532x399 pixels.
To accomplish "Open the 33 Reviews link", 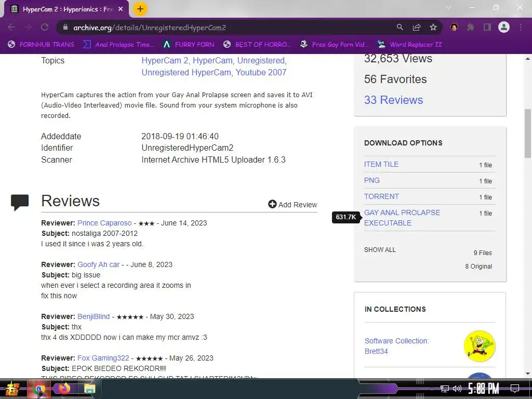I will click(x=394, y=100).
